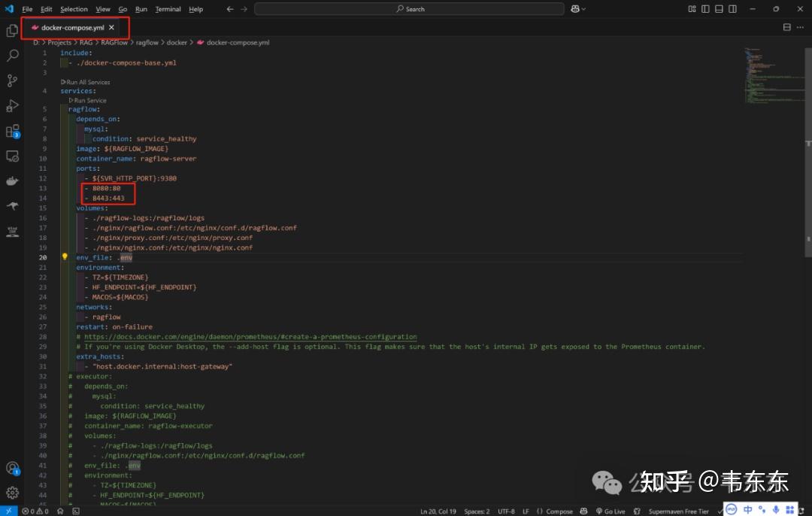
Task: Click the Search command center field
Action: tap(409, 9)
